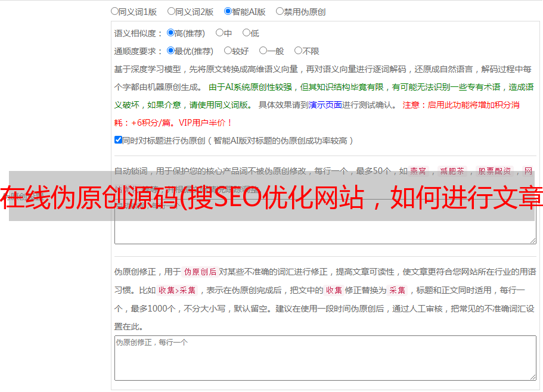Open the 演示页面 demo link
The width and height of the screenshot is (543, 392).
coord(325,105)
